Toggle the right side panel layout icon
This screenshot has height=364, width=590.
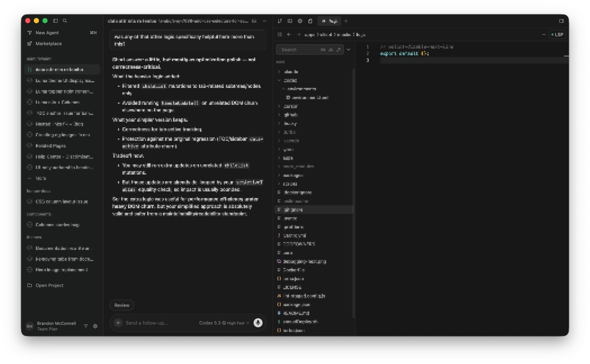pyautogui.click(x=561, y=21)
